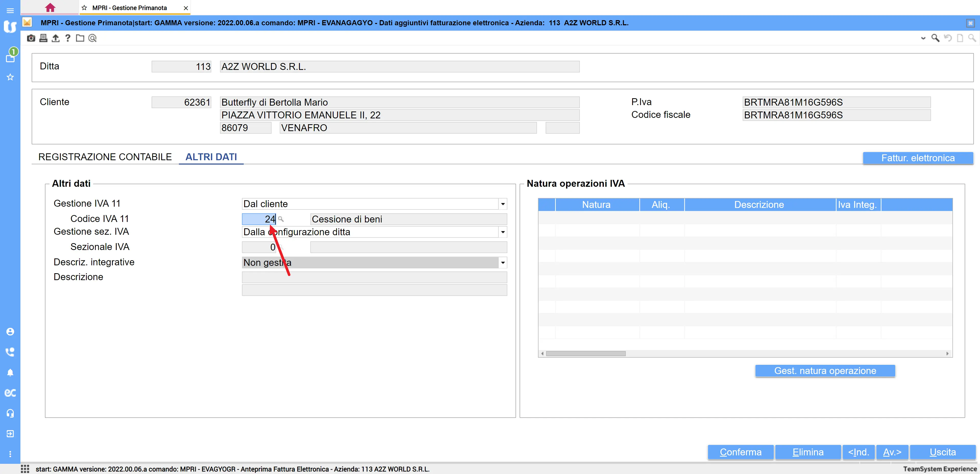The width and height of the screenshot is (980, 474).
Task: Click the printer icon in toolbar
Action: pos(43,38)
